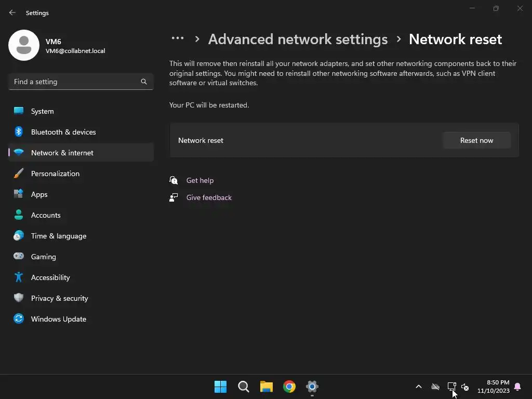Viewport: 532px width, 399px height.
Task: Select Bluetooth & devices icon in sidebar
Action: (x=19, y=132)
